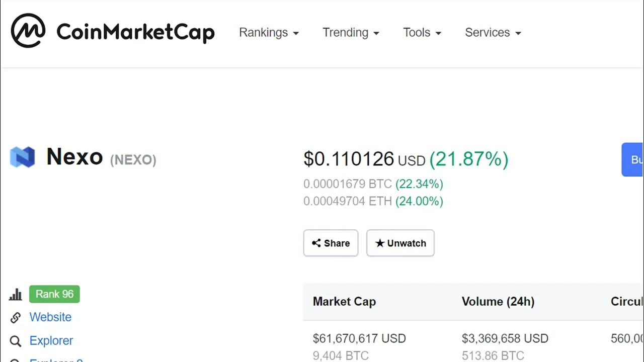Click the Volume (24h) column header

pos(498,302)
